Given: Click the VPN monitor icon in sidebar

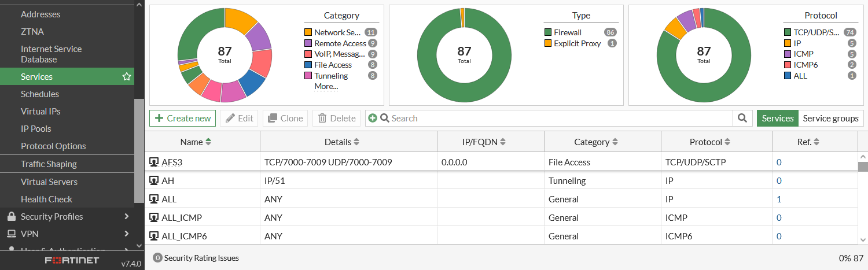Looking at the screenshot, I should [10, 234].
